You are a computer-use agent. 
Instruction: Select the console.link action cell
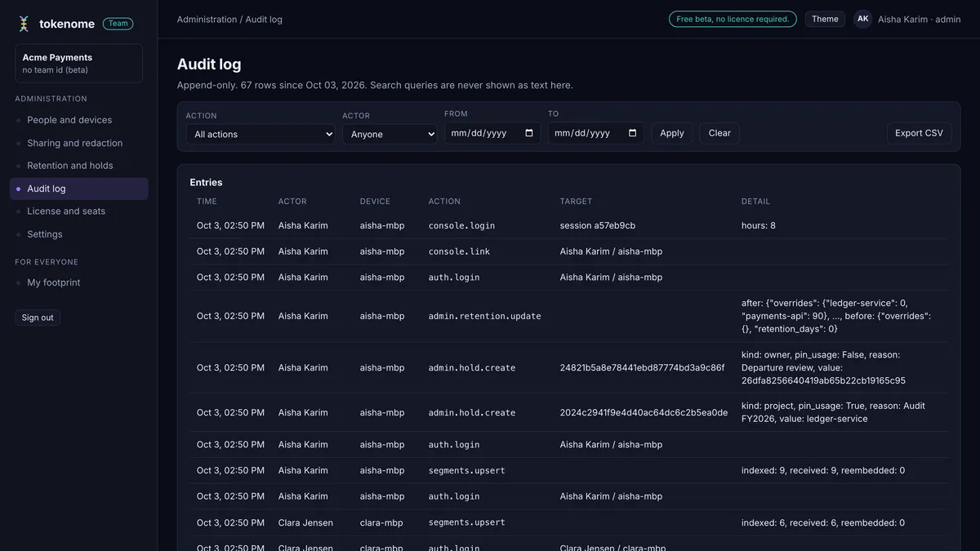[459, 251]
